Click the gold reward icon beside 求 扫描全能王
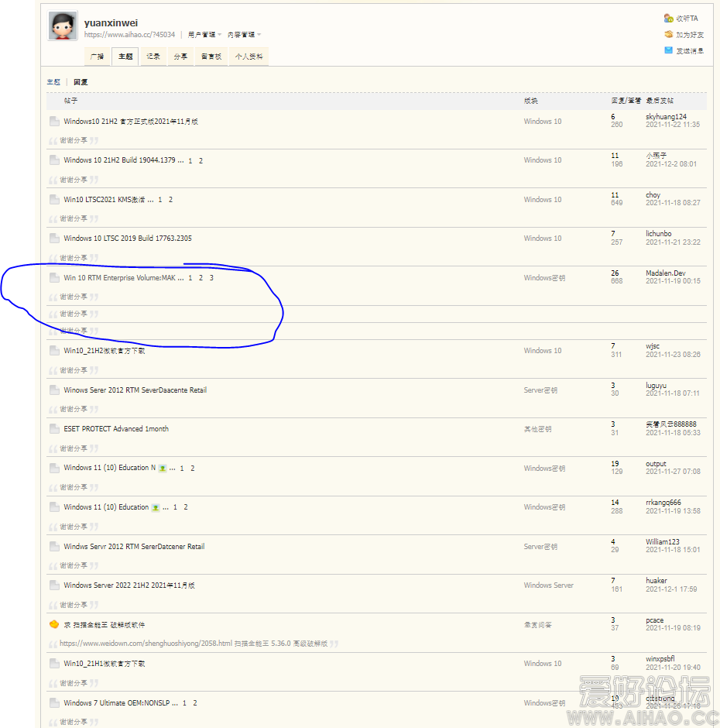The height and width of the screenshot is (728, 720). pos(54,624)
